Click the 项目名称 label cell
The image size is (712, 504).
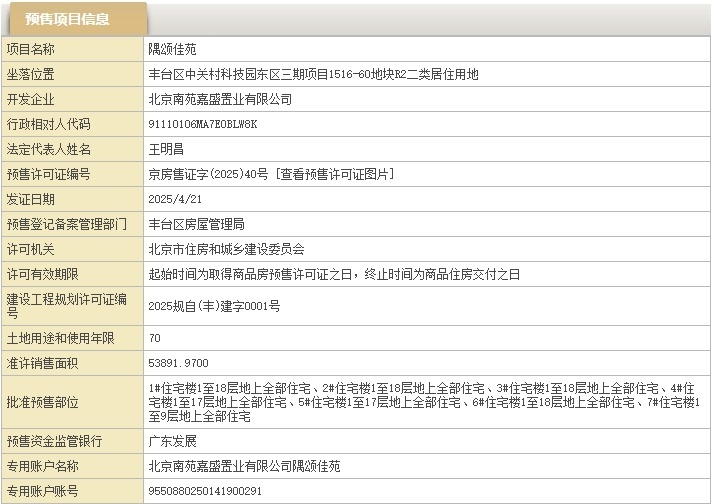click(x=73, y=49)
